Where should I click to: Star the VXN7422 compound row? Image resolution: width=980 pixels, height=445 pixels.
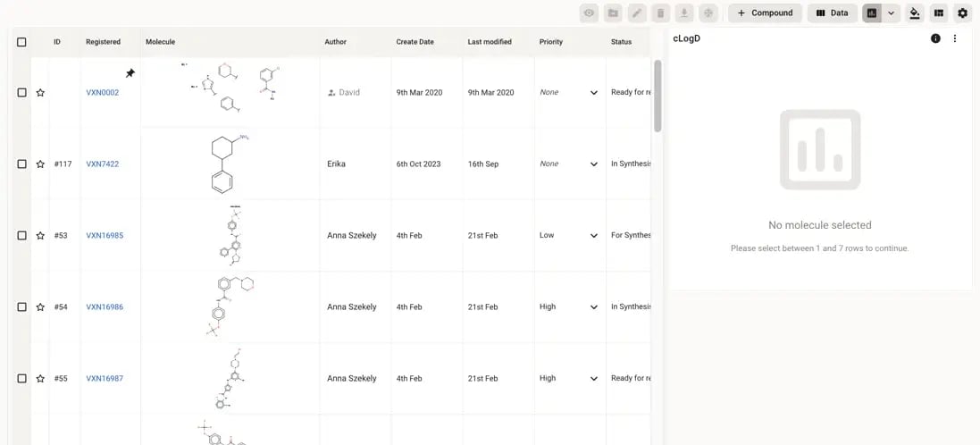(x=40, y=164)
